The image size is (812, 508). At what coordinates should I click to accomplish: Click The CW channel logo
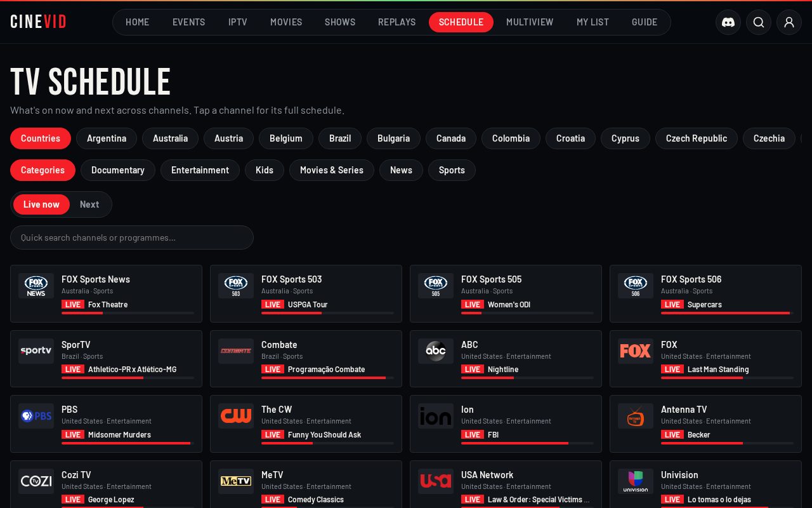pos(236,416)
